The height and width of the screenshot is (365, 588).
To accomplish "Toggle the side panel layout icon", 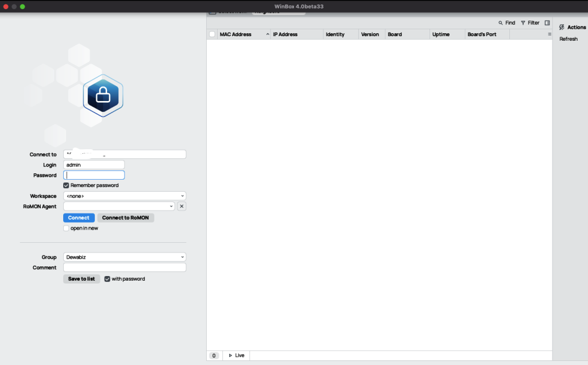I will [547, 23].
